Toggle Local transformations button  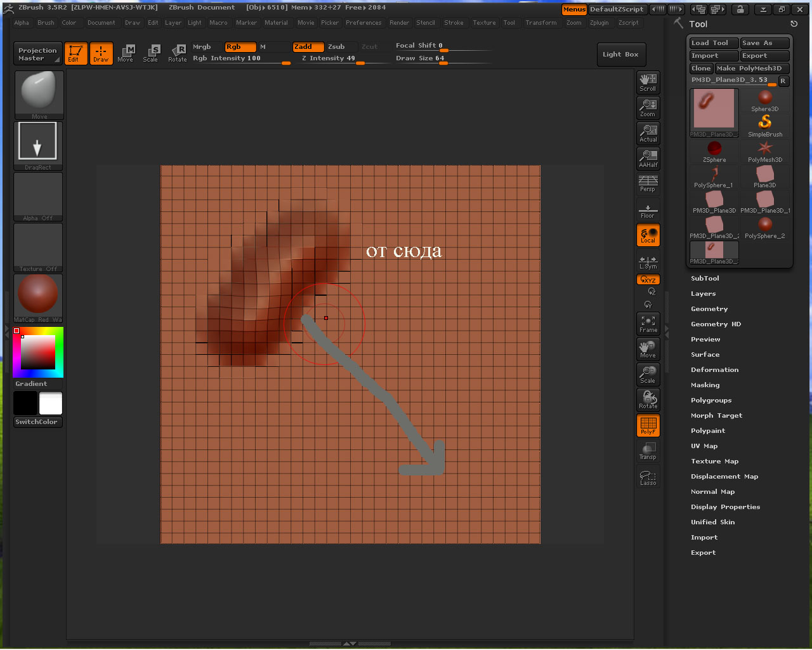point(648,235)
